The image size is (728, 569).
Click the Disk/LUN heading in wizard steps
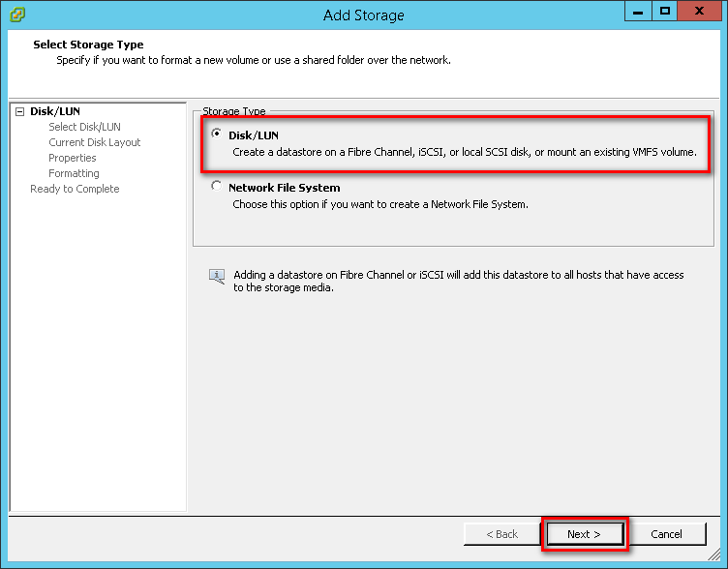pyautogui.click(x=55, y=111)
